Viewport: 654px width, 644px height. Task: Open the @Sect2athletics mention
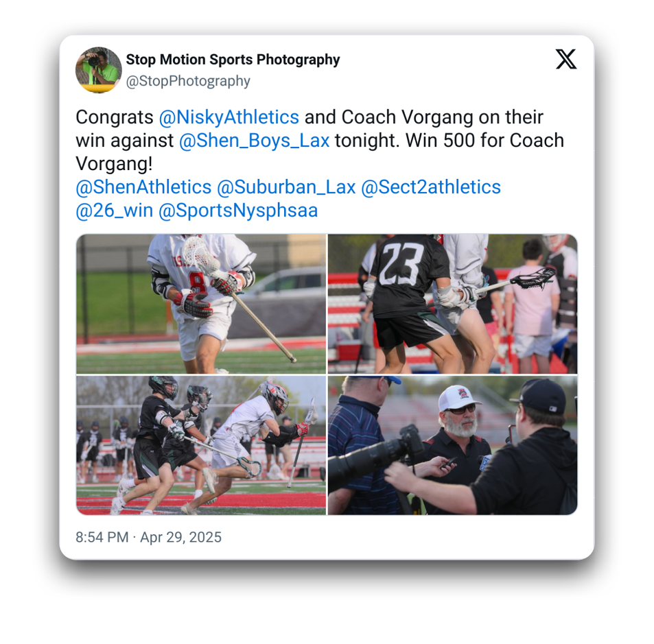pos(430,187)
